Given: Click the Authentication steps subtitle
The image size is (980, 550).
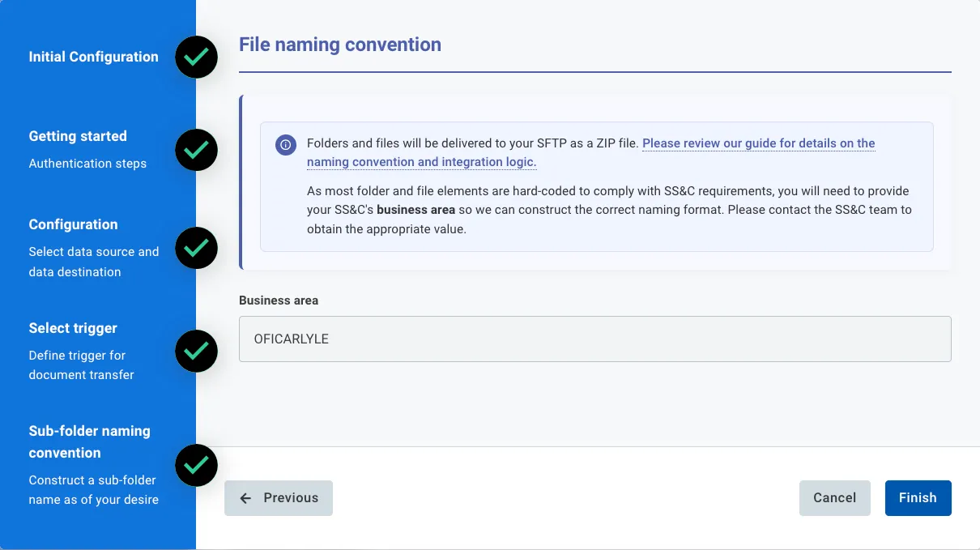Looking at the screenshot, I should pos(87,164).
